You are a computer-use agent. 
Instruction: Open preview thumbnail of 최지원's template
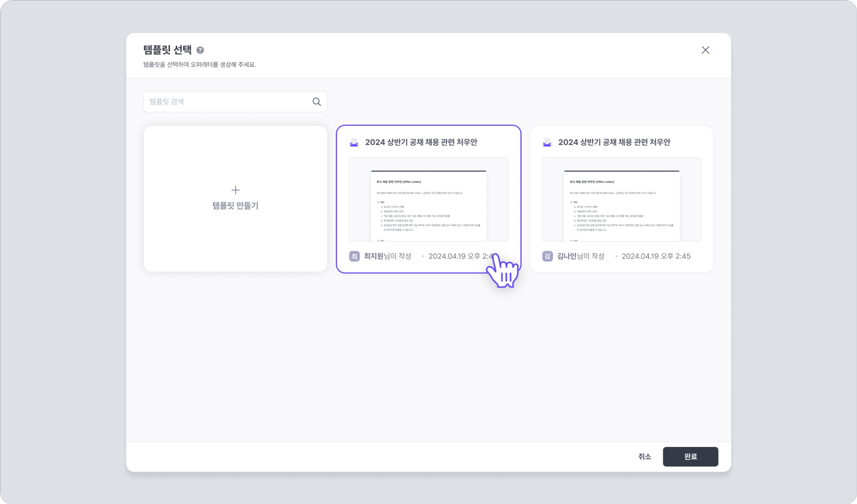428,200
